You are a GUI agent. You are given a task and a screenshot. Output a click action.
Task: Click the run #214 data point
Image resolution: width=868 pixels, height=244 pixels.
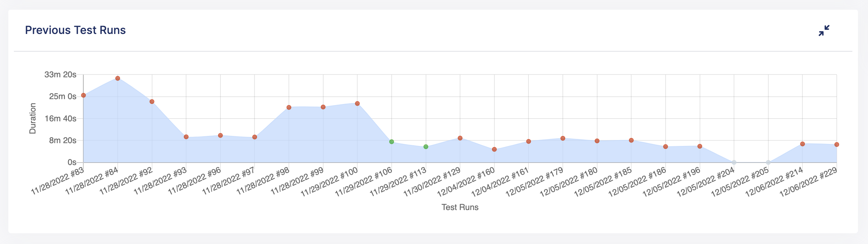tap(802, 144)
